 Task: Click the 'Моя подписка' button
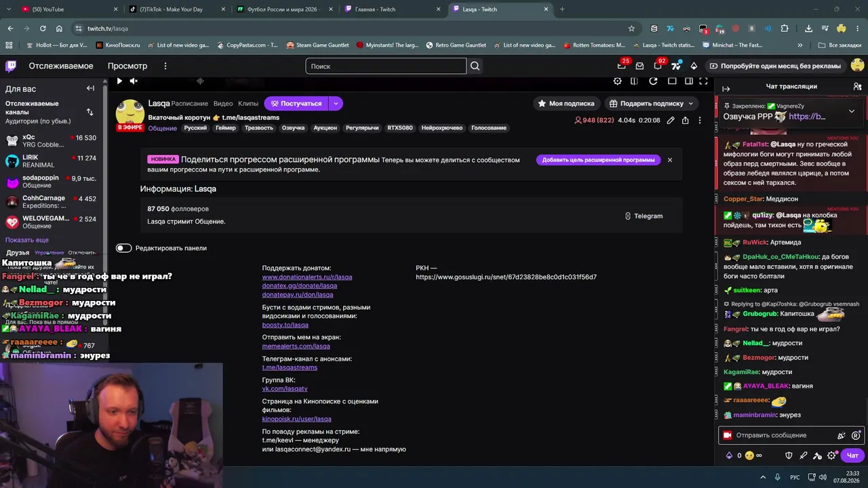(x=566, y=104)
